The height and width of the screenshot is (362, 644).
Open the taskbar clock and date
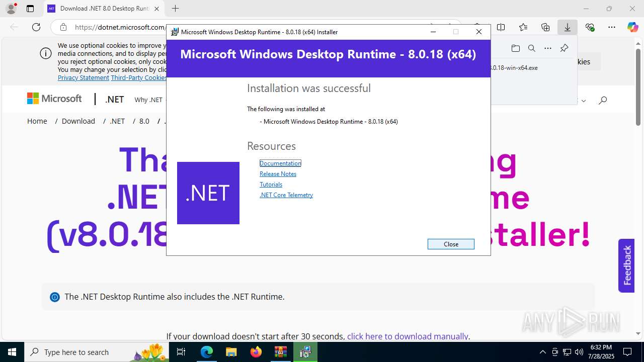pos(601,352)
